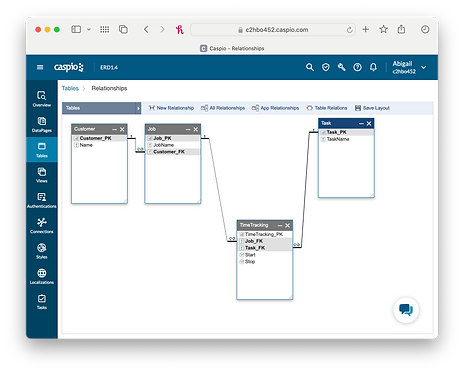The width and height of the screenshot is (464, 373).
Task: Bookmark page with star icon
Action: pos(384,29)
